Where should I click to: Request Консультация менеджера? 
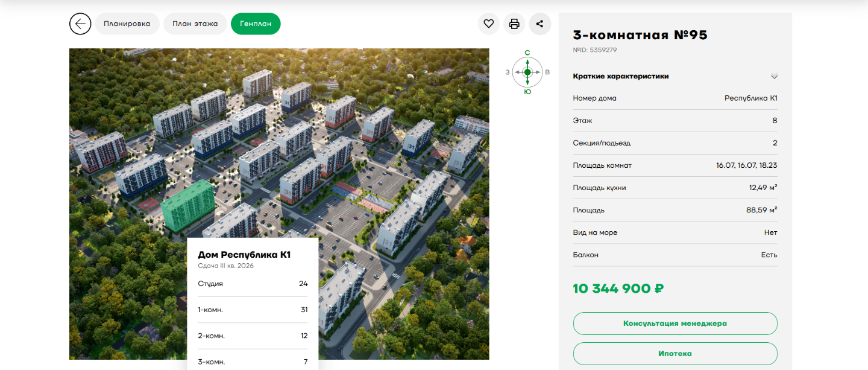(x=675, y=324)
